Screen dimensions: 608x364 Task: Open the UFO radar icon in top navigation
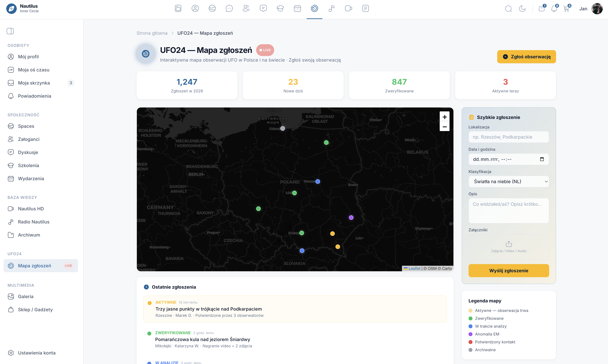click(x=314, y=9)
